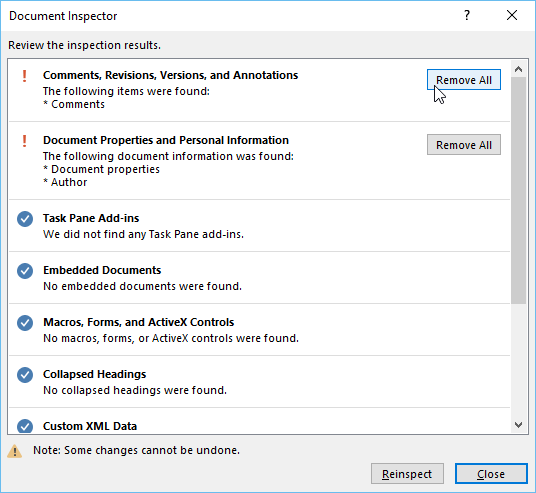
Task: Click the red exclamation icon beside Document Properties
Action: click(25, 141)
